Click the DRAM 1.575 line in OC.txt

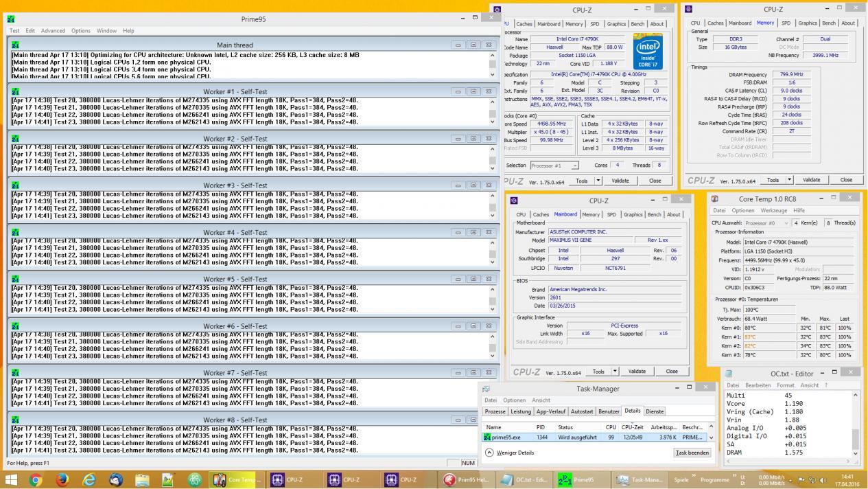click(x=764, y=453)
